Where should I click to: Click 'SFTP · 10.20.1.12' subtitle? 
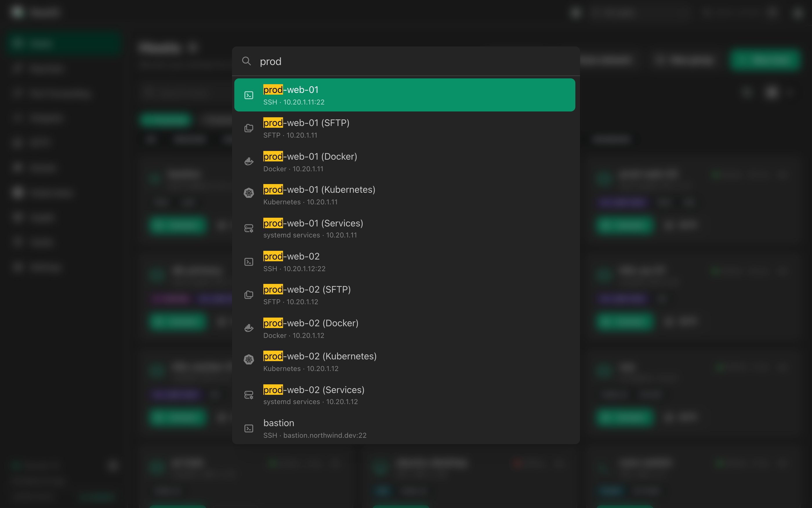pos(291,302)
